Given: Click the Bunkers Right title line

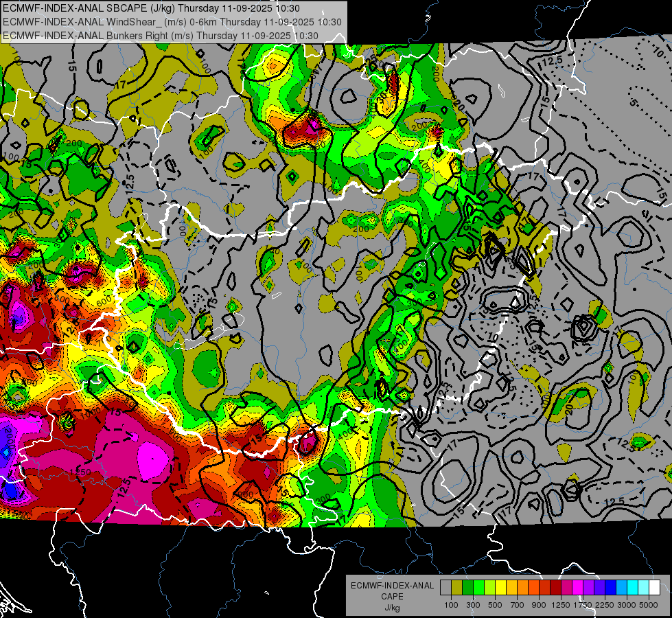Looking at the screenshot, I should 161,36.
